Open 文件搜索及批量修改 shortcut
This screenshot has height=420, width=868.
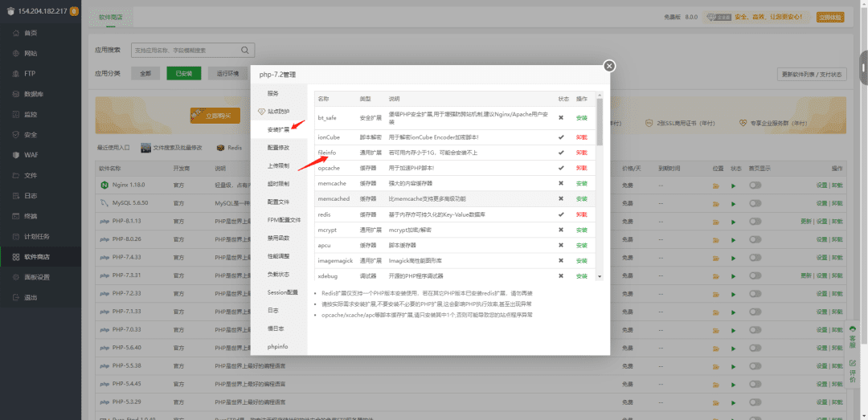point(172,148)
